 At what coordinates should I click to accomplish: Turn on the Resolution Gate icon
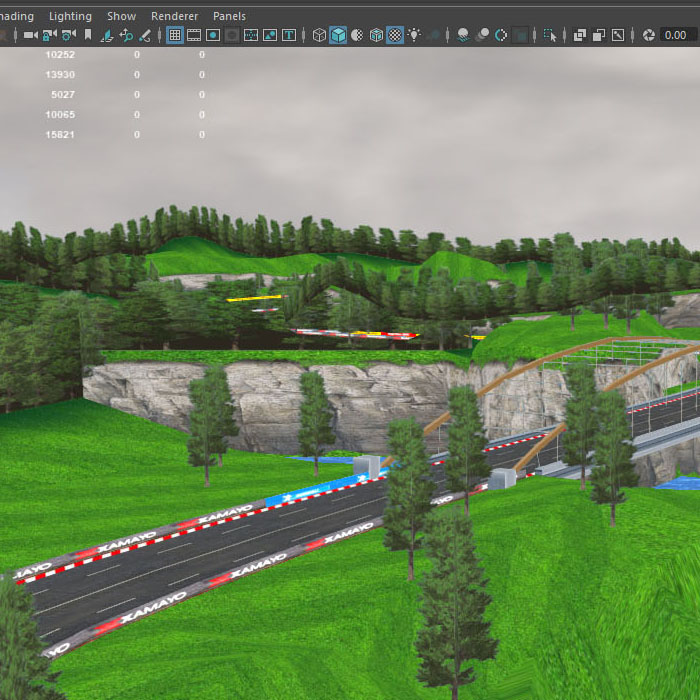[213, 35]
